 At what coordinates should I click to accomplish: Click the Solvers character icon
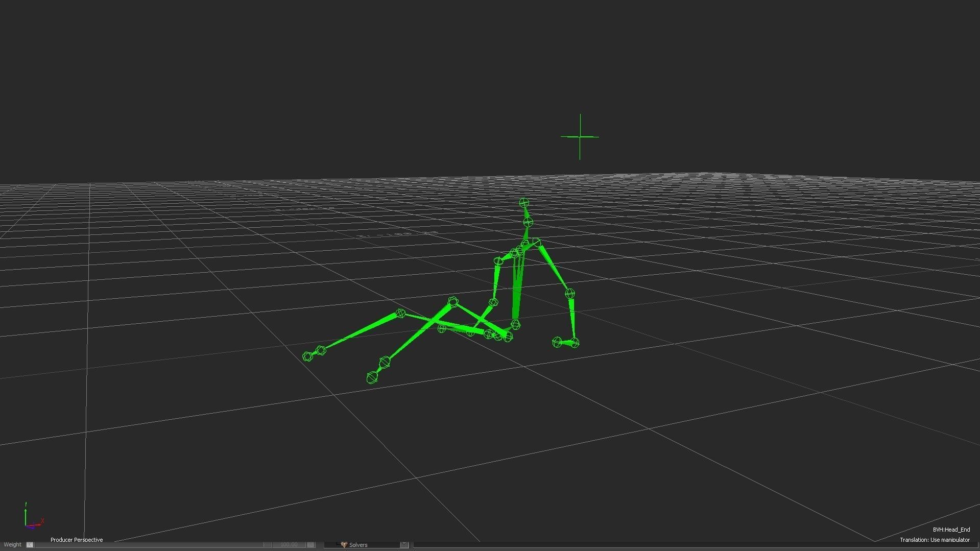344,545
